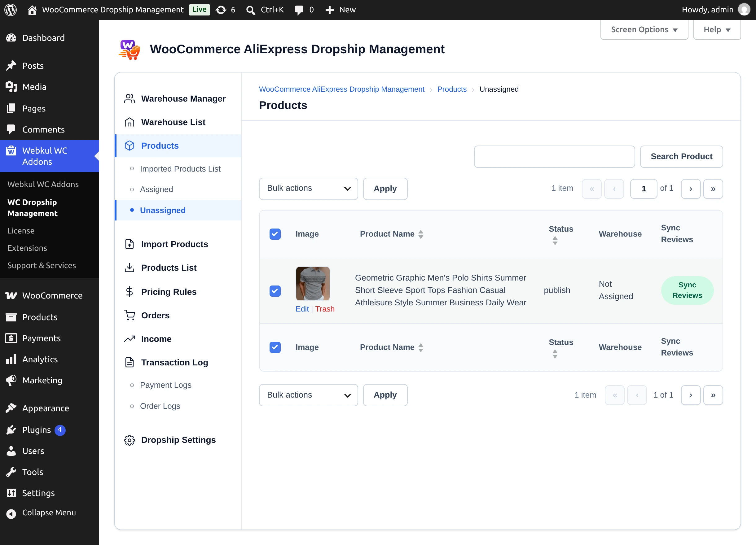Click the green Sync Reviews button
The height and width of the screenshot is (545, 756).
[x=687, y=290]
